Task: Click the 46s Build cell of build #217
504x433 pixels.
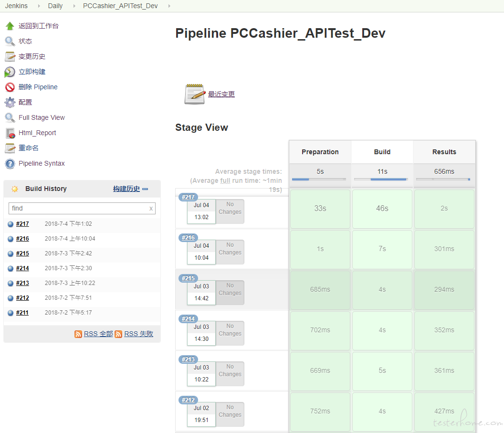Action: coord(382,209)
